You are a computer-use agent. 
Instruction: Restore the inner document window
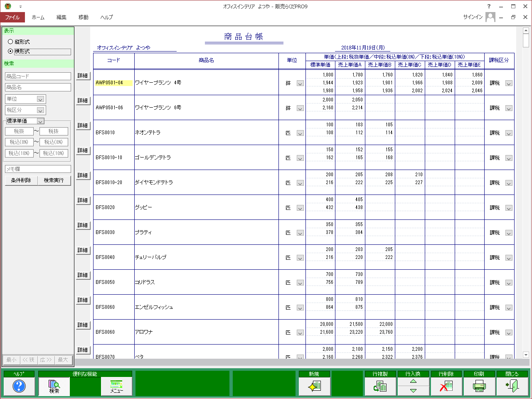[513, 17]
